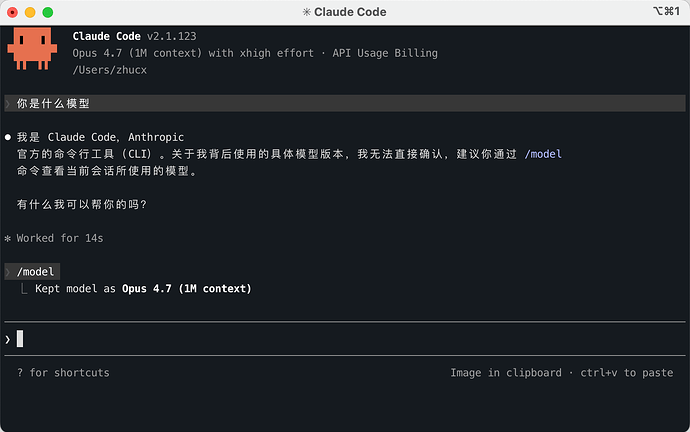Click the asterisk icon in window title

(x=307, y=12)
